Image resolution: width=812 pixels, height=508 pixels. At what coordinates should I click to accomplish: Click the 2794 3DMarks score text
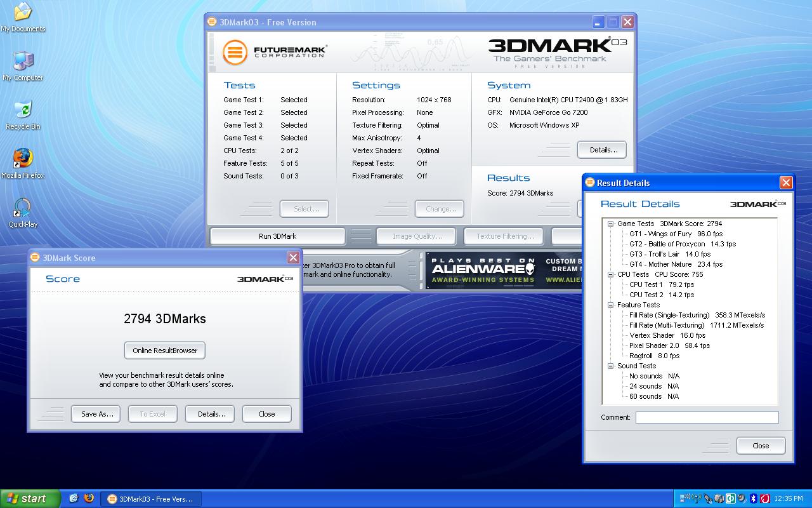(x=165, y=319)
